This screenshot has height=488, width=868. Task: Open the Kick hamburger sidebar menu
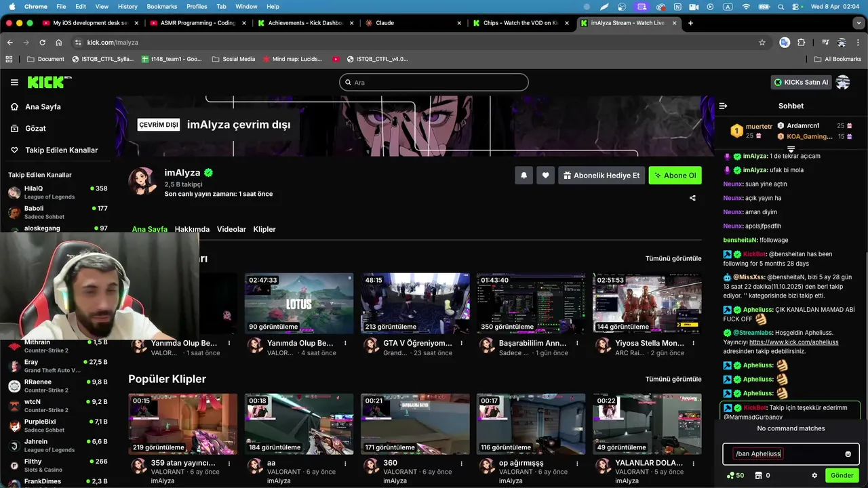[14, 83]
